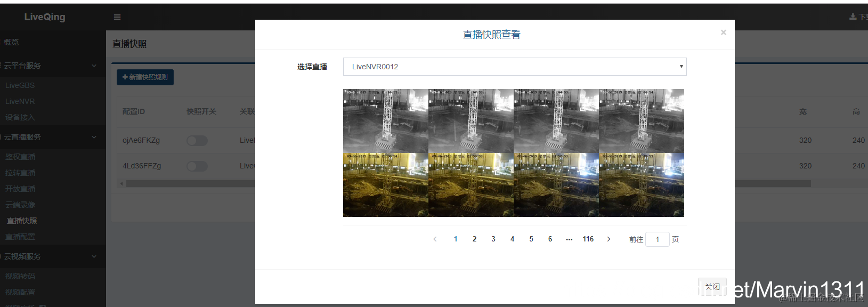Click the chevron beside 云平台服务
The height and width of the screenshot is (307, 868).
coord(94,66)
